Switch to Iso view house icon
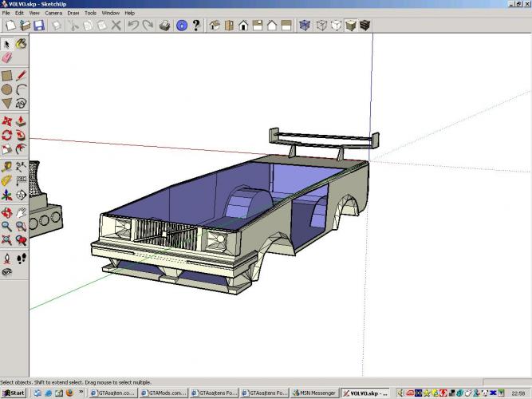Image resolution: width=532 pixels, height=399 pixels. pyautogui.click(x=215, y=26)
